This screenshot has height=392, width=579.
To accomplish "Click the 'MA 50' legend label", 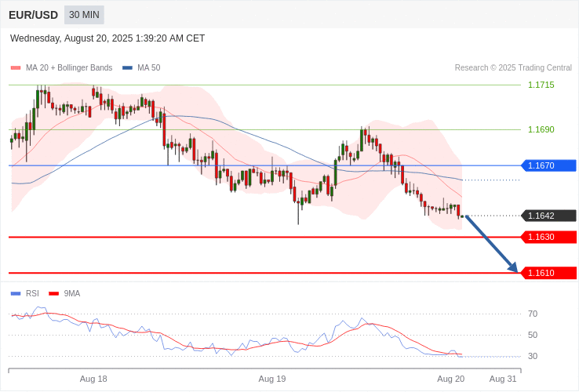I will click(x=149, y=68).
